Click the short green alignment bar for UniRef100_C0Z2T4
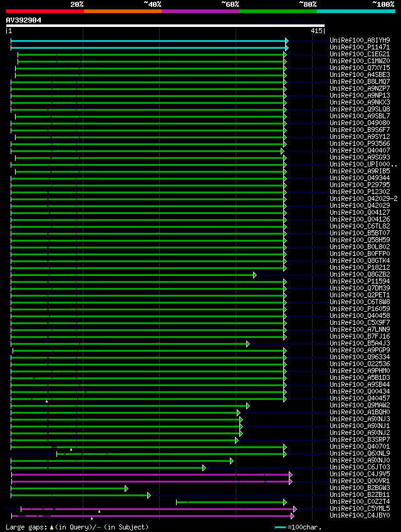Viewport: 401px width, 532px height. pyautogui.click(x=230, y=502)
